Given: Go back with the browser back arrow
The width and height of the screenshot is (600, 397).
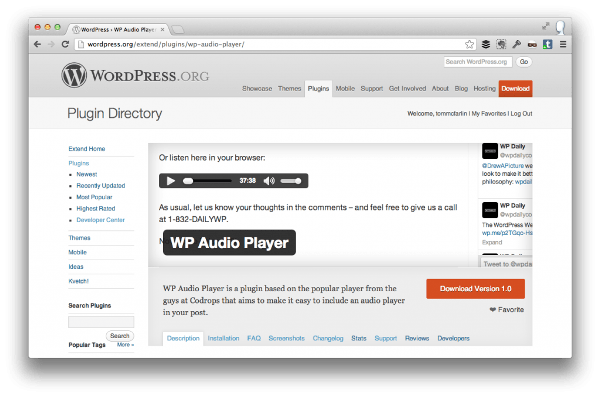Looking at the screenshot, I should click(37, 44).
